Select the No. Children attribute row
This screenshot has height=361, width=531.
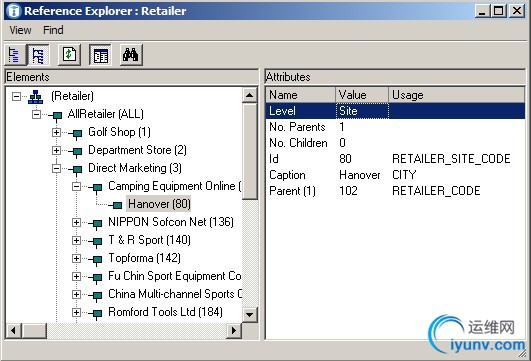tap(395, 143)
